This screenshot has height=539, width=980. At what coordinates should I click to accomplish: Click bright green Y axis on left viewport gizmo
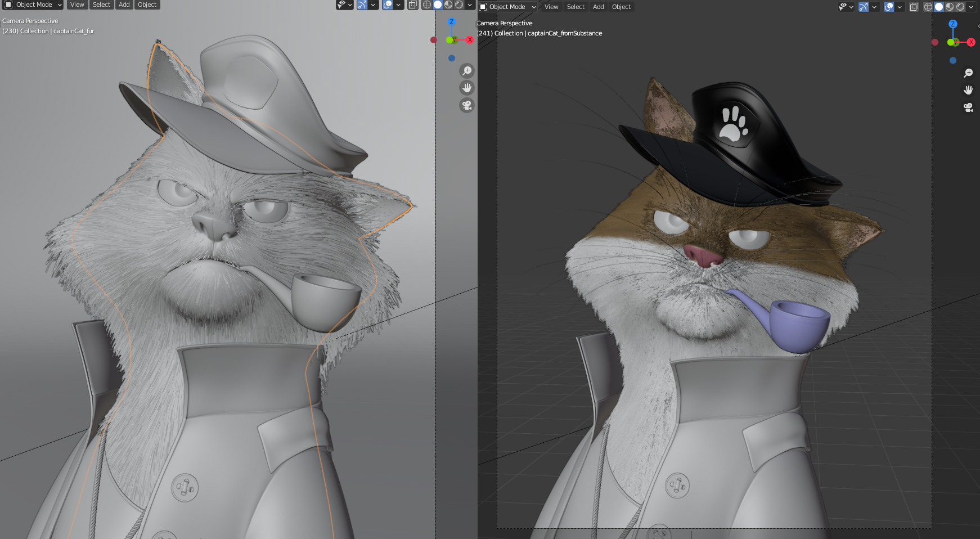(x=449, y=40)
